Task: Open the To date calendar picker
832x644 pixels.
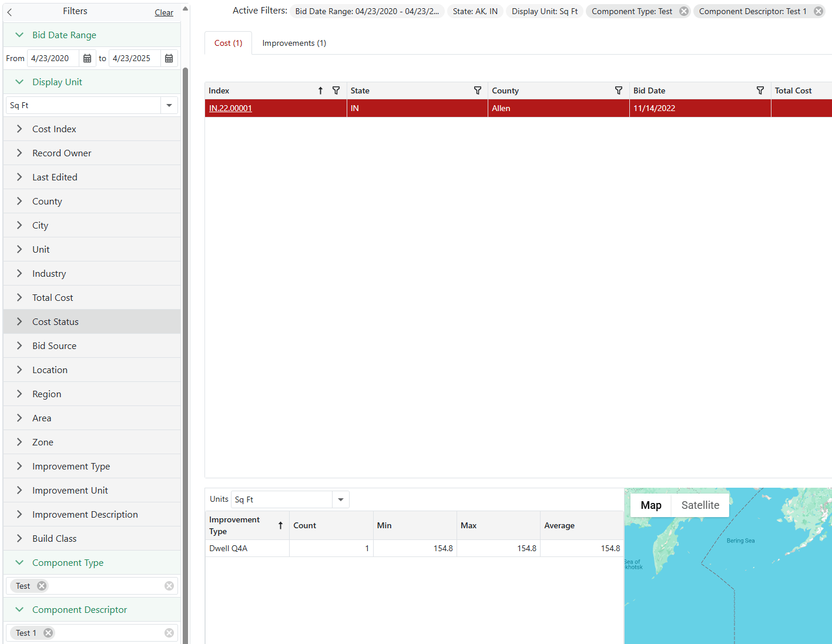Action: [169, 58]
